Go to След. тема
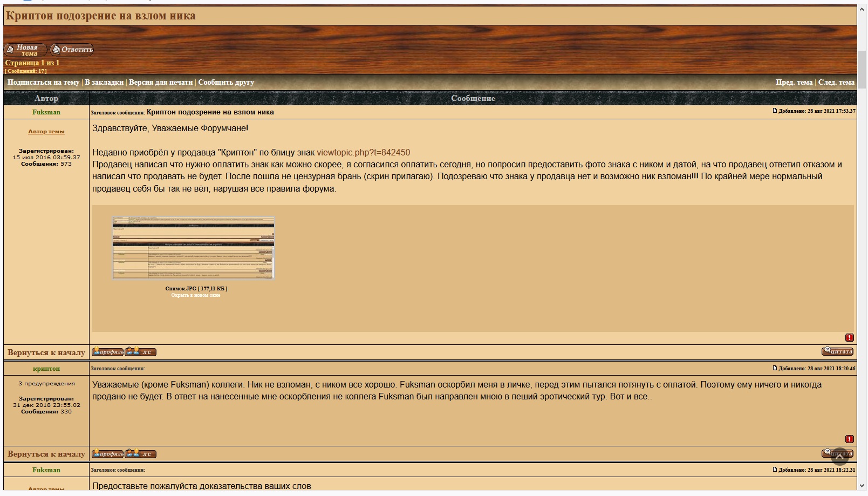 [836, 83]
